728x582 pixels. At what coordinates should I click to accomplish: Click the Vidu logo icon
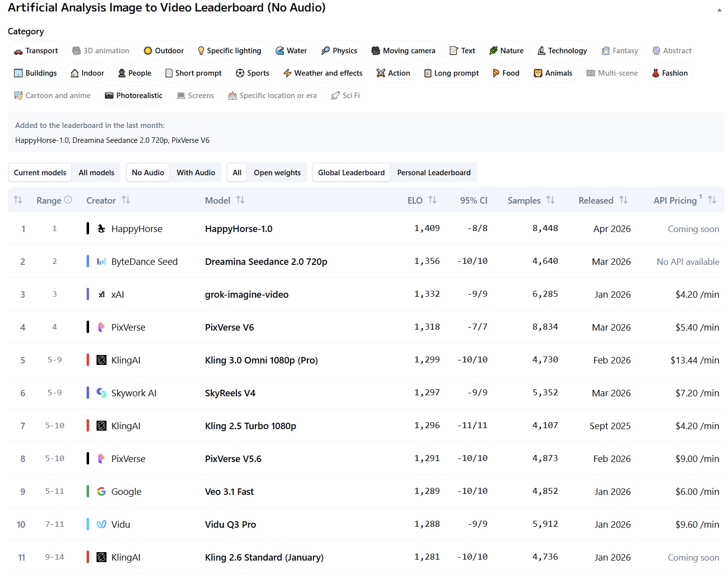coord(102,524)
